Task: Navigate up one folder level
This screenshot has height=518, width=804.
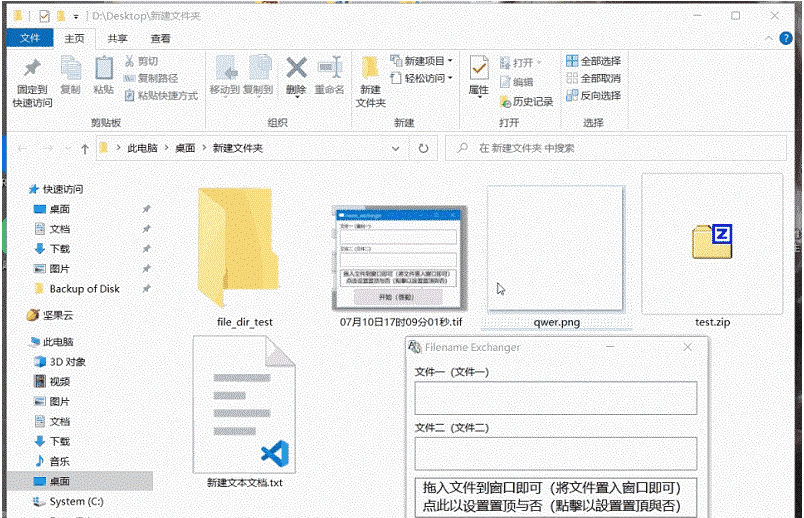Action: tap(85, 148)
